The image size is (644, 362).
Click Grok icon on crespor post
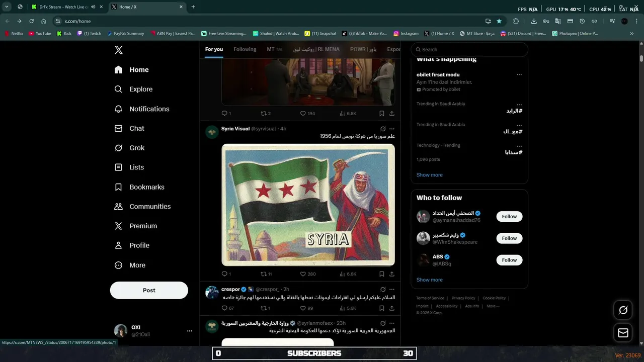pyautogui.click(x=383, y=290)
